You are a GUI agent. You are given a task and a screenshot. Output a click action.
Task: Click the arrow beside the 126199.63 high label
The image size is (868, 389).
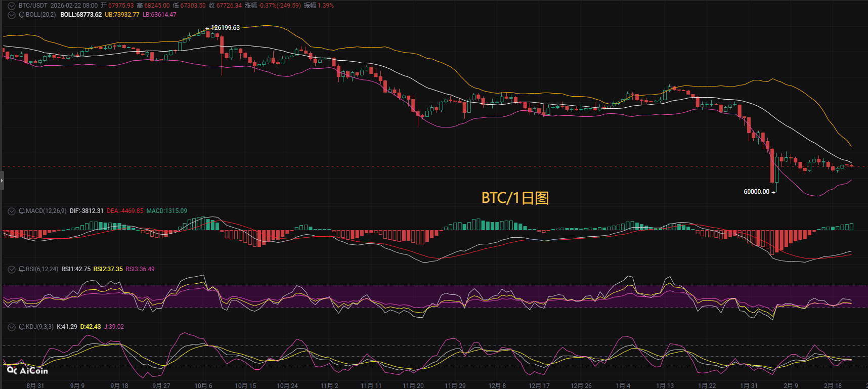click(207, 28)
